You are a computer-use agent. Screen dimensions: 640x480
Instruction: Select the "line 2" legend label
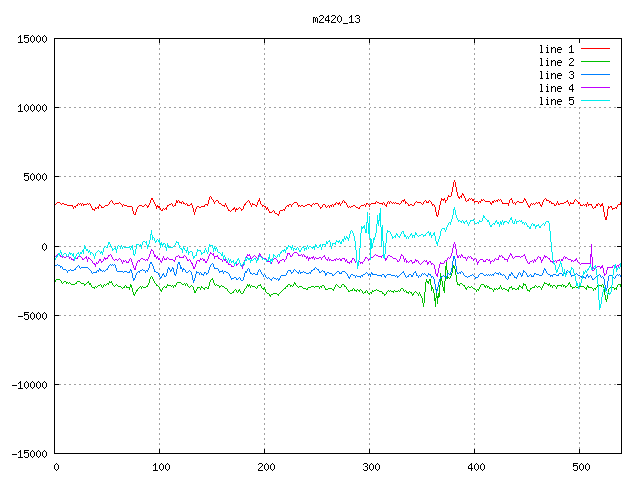pos(557,62)
